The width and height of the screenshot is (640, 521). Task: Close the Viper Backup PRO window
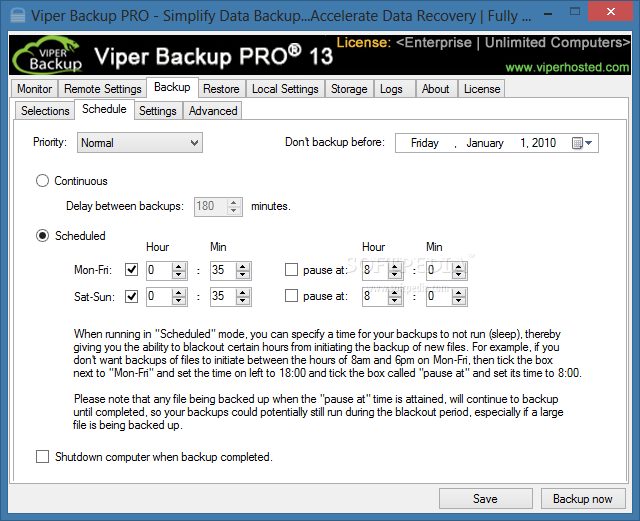click(x=611, y=11)
